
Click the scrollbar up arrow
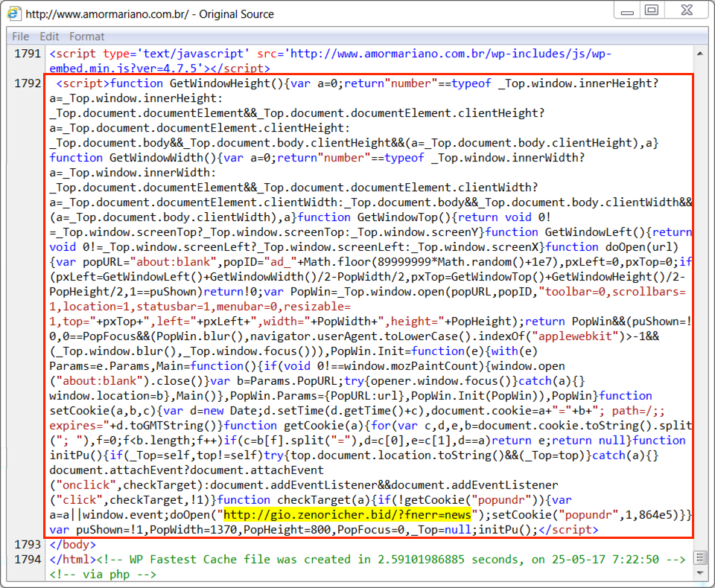[x=700, y=54]
